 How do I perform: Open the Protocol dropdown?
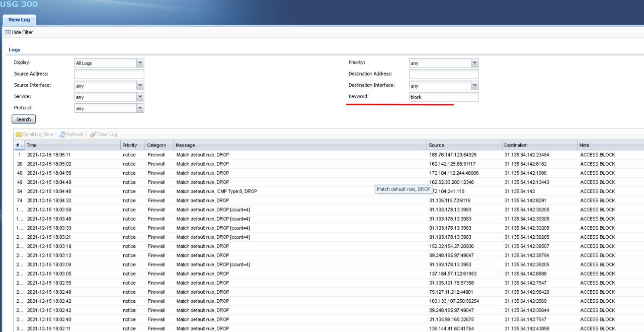140,108
